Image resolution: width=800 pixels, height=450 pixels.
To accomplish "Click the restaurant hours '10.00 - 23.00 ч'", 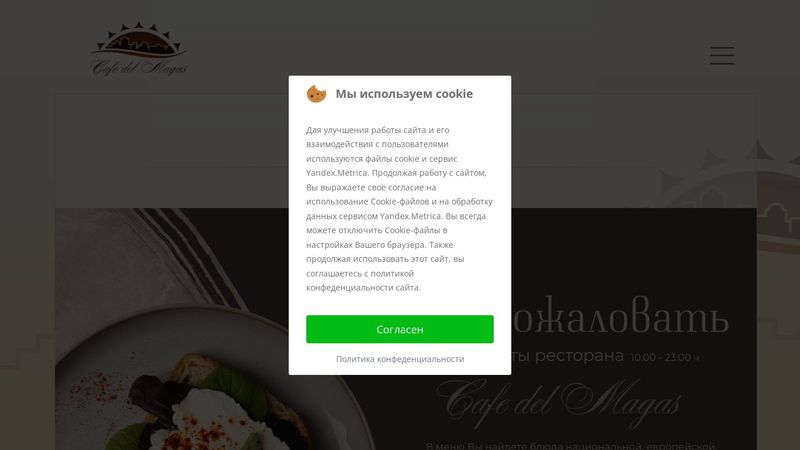I will point(665,357).
